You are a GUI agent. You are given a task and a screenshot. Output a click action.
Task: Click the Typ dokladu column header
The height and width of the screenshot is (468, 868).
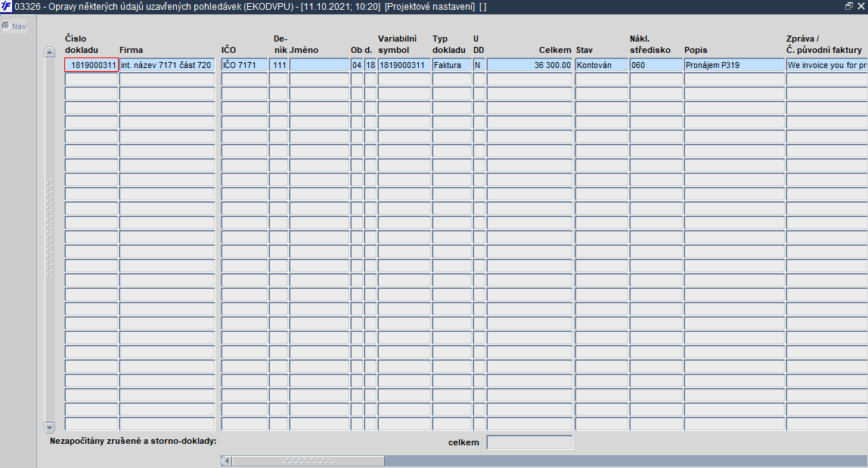click(x=449, y=45)
